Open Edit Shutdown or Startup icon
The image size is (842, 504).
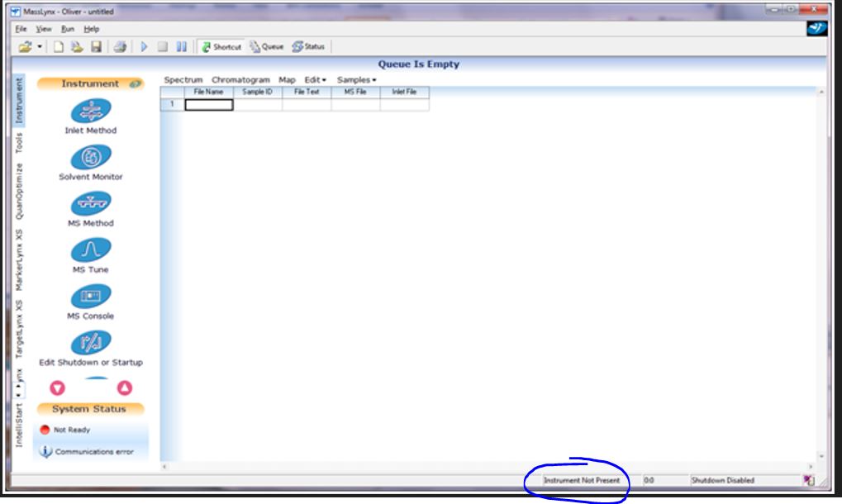[x=91, y=343]
